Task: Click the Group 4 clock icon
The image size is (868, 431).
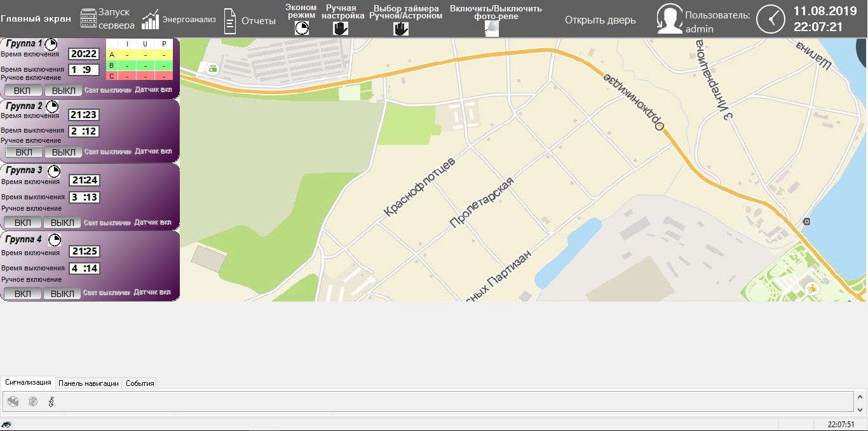Action: click(55, 239)
